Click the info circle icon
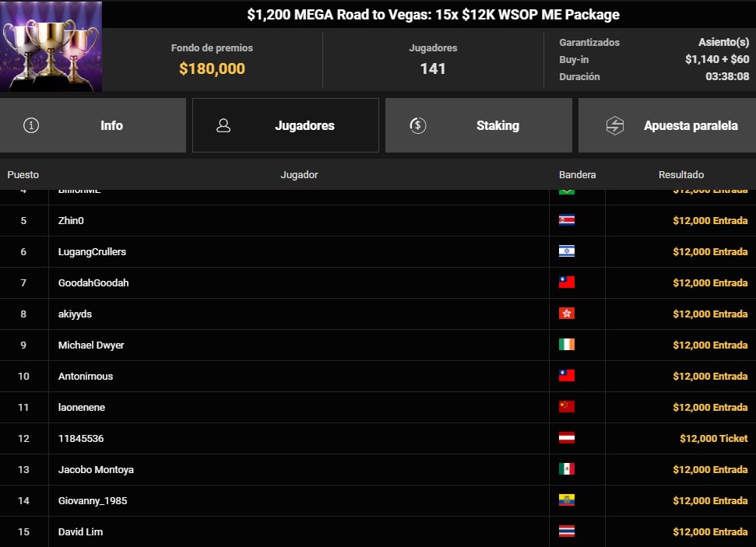Screen dimensions: 756x547 pos(31,125)
